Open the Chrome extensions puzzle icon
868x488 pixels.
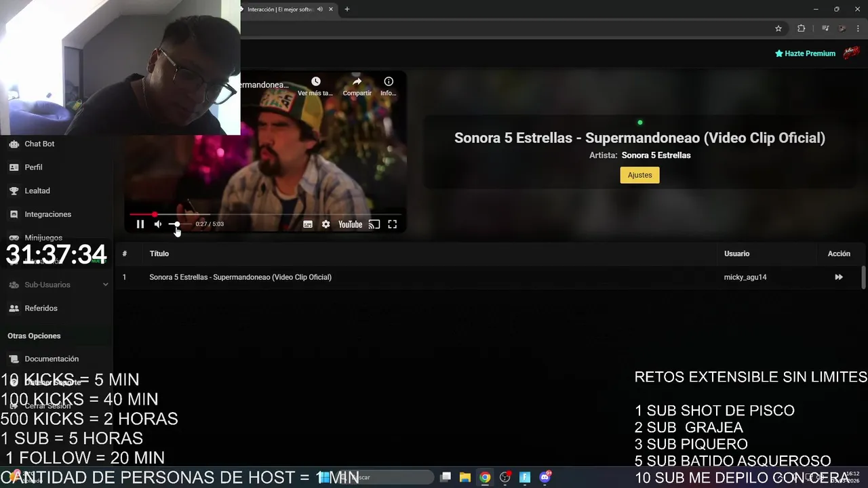[801, 28]
